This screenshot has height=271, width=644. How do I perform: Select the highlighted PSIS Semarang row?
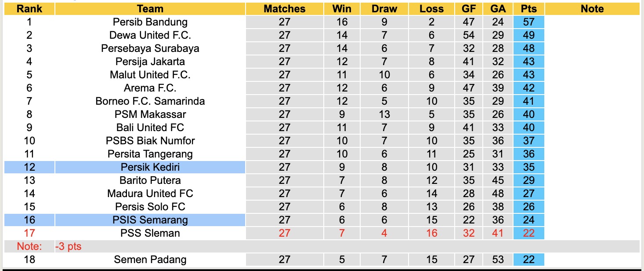tap(150, 220)
